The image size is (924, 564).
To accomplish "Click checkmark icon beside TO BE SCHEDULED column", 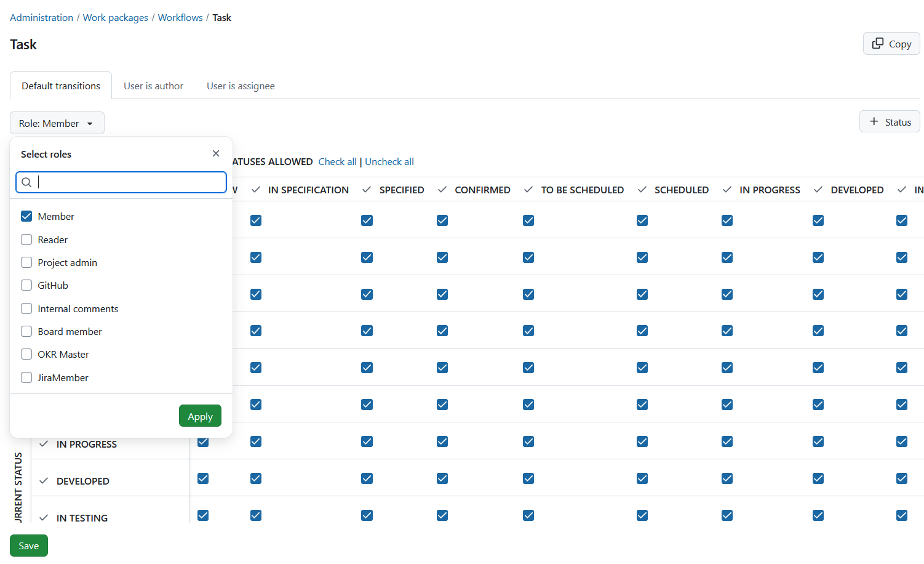I will click(x=528, y=190).
